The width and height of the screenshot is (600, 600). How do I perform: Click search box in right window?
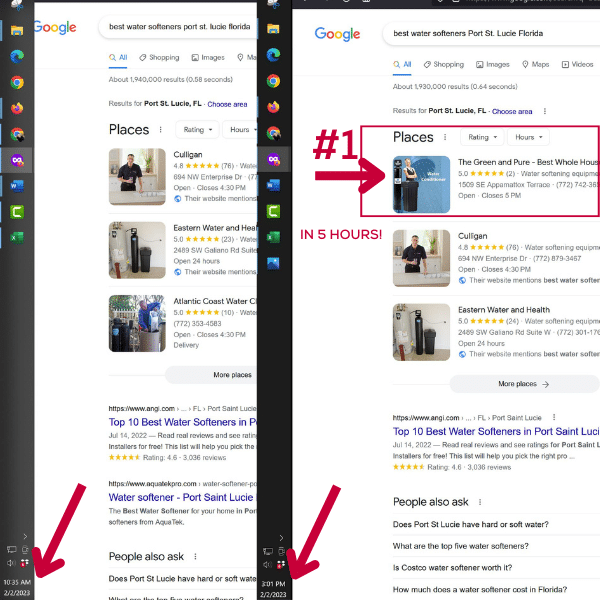(491, 34)
